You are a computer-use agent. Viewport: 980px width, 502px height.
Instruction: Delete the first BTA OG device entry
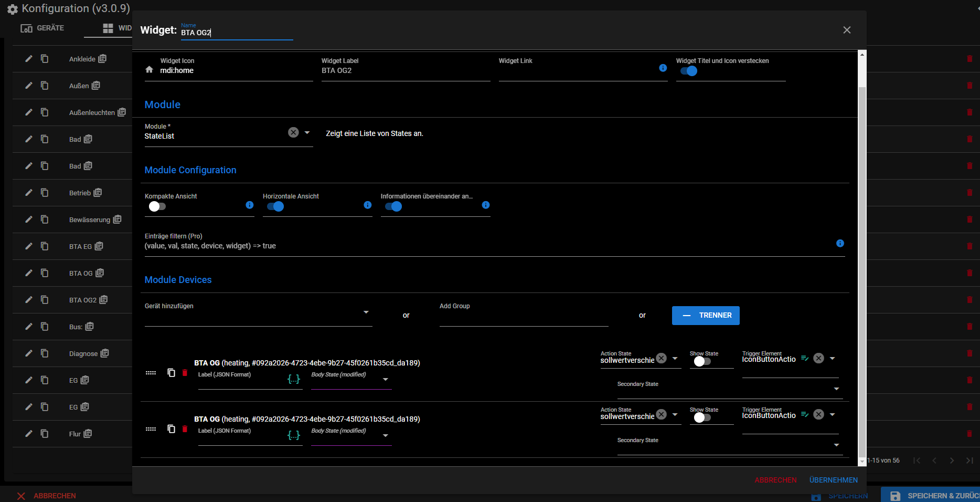[185, 372]
